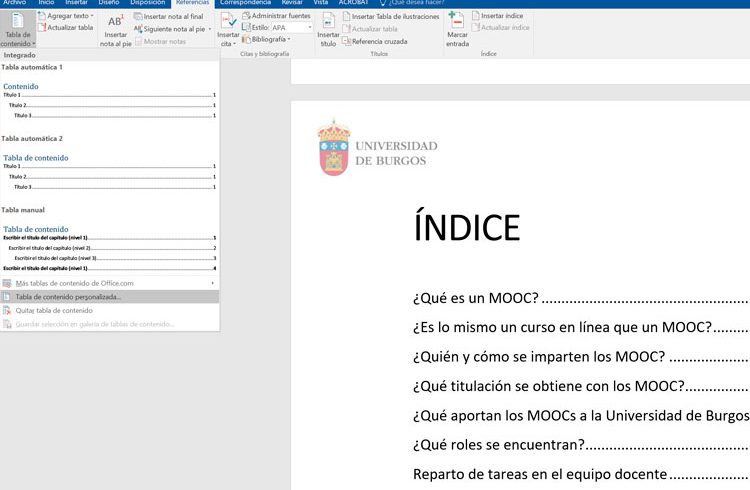The height and width of the screenshot is (490, 750).
Task: Expand the Bibliografía dropdown arrow
Action: point(289,39)
